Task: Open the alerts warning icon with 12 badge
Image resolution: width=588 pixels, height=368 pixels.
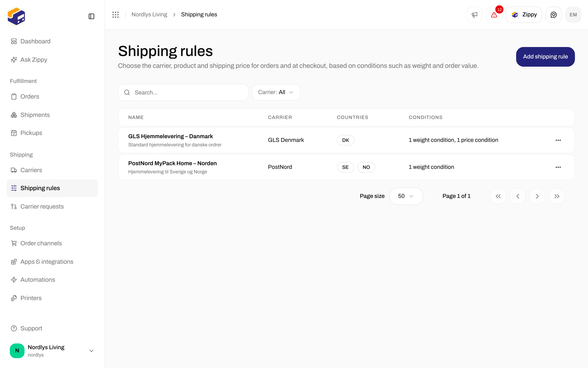Action: [x=494, y=15]
